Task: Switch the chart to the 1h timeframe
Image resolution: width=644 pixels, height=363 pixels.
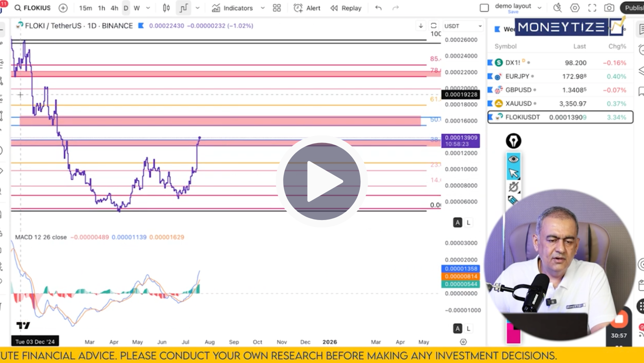Action: [101, 8]
